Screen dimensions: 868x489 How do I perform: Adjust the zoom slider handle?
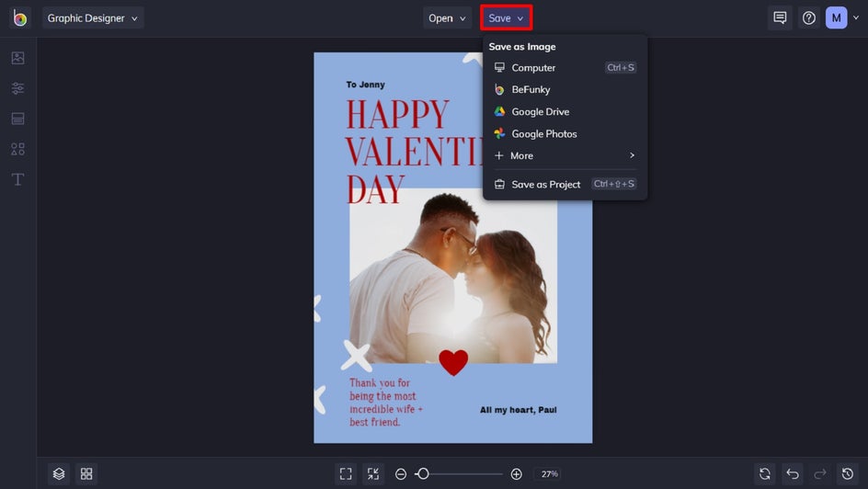point(423,474)
